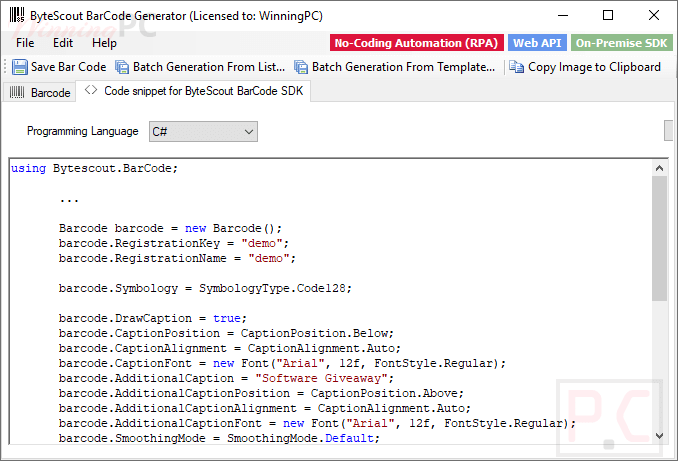Click inside the C# code snippet text area
The width and height of the screenshot is (678, 461).
click(330, 301)
